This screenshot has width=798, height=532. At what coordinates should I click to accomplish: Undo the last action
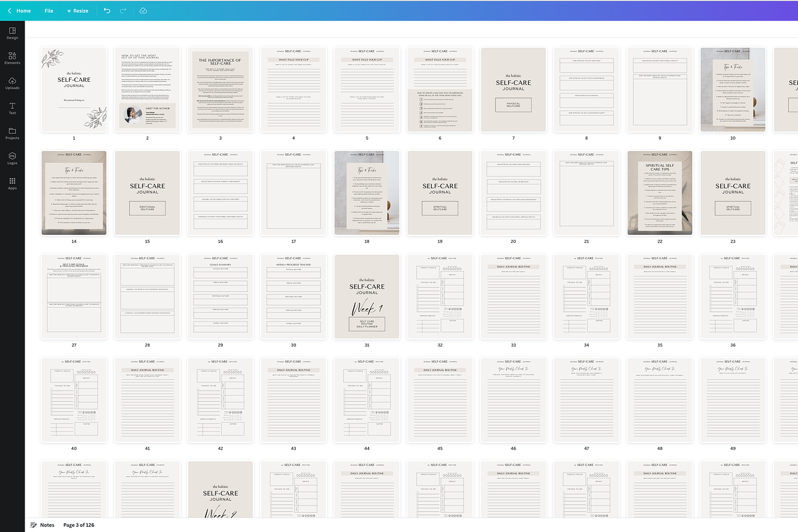click(106, 11)
